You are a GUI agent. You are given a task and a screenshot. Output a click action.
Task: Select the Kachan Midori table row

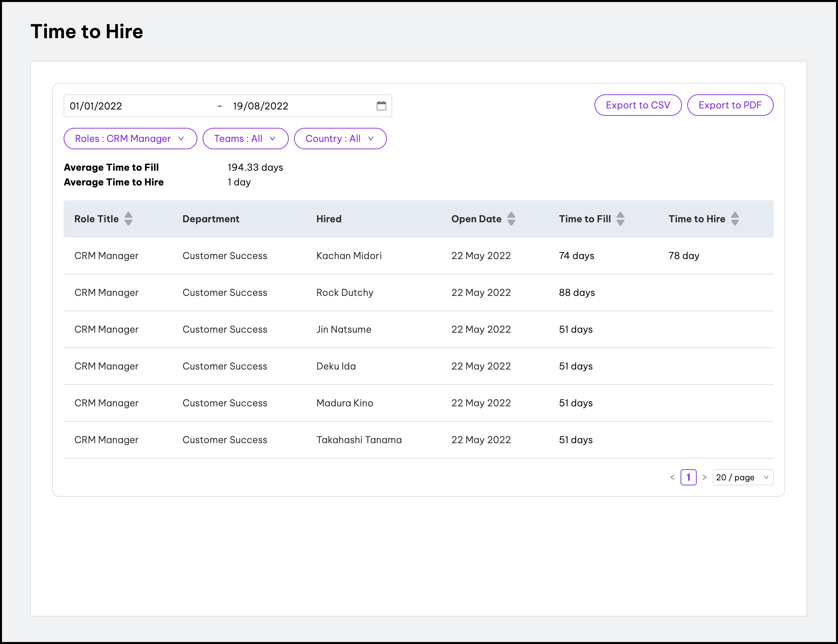click(349, 256)
